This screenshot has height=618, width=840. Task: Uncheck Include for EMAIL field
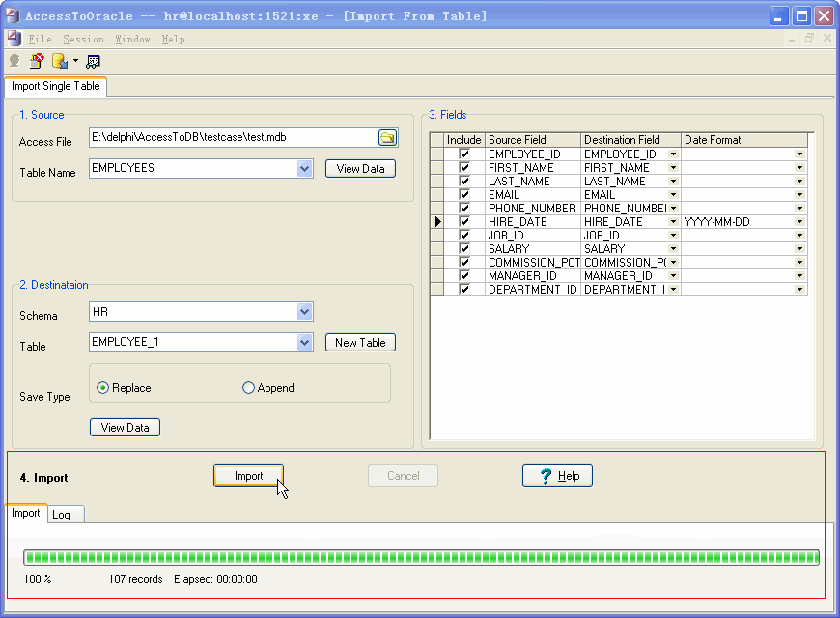point(464,194)
